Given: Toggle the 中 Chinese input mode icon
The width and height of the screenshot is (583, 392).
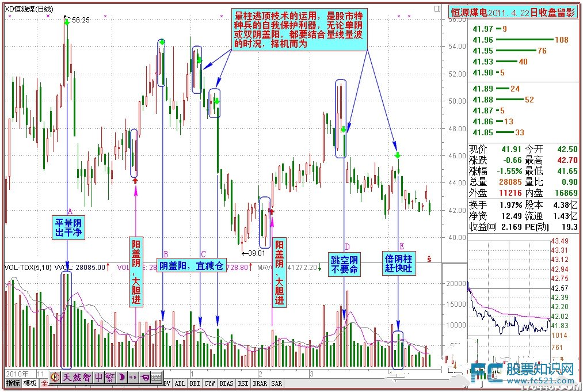Looking at the screenshot, I should pos(99,378).
